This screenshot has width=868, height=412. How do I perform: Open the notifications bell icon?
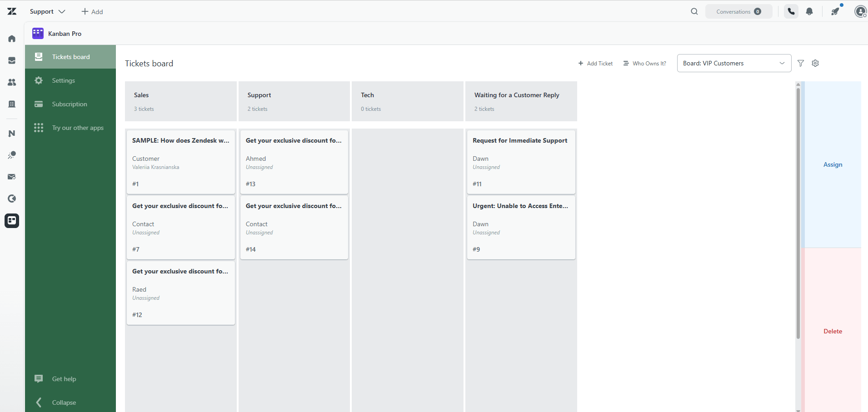pos(809,11)
